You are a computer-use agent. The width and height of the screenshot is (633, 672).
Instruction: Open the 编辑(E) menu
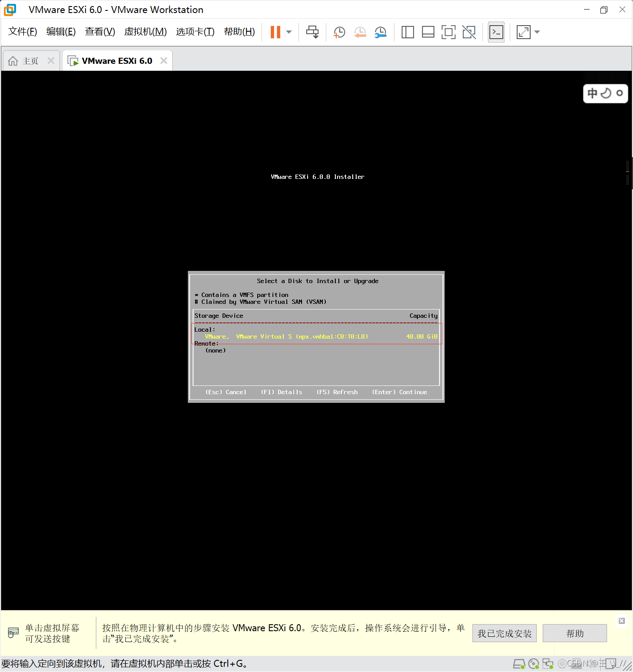(61, 32)
